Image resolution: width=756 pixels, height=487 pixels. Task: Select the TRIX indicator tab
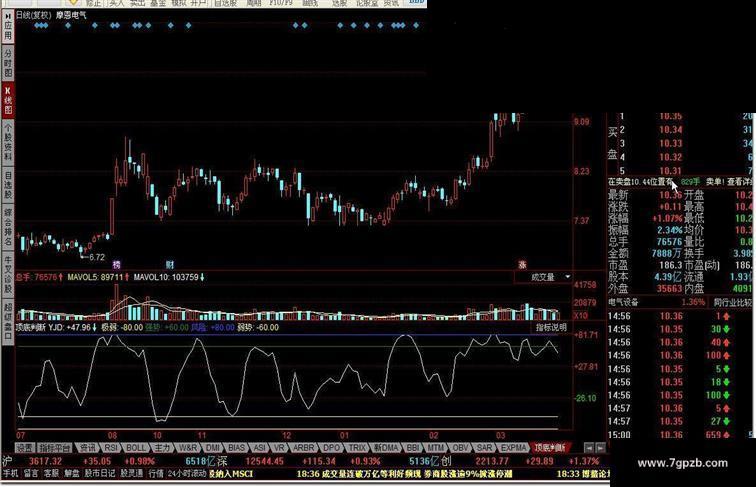point(357,448)
